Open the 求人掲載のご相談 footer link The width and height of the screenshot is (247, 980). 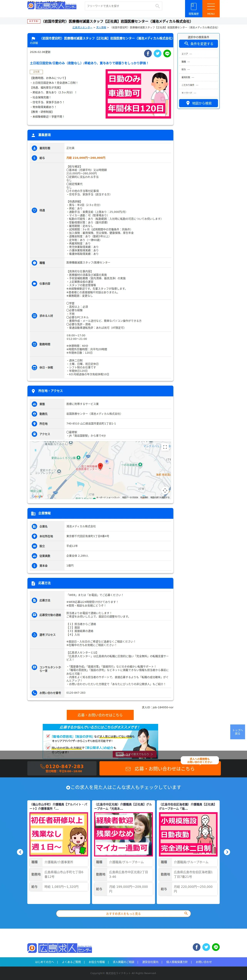(123, 962)
